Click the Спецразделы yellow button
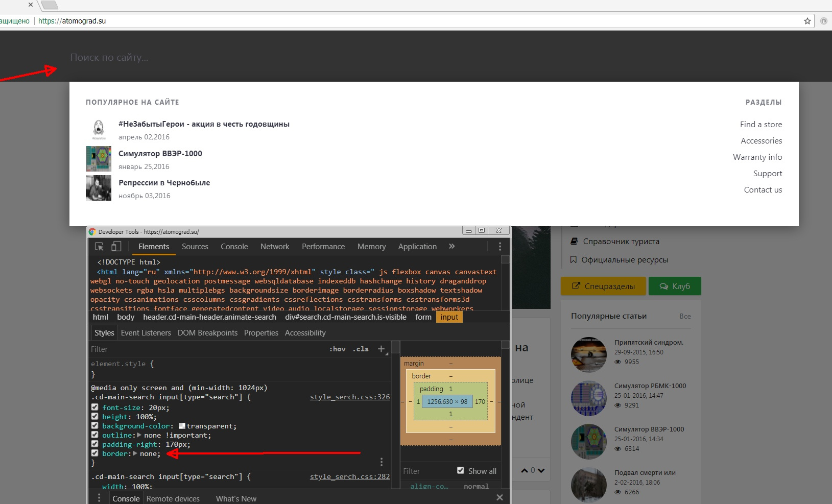832x504 pixels. pyautogui.click(x=603, y=286)
